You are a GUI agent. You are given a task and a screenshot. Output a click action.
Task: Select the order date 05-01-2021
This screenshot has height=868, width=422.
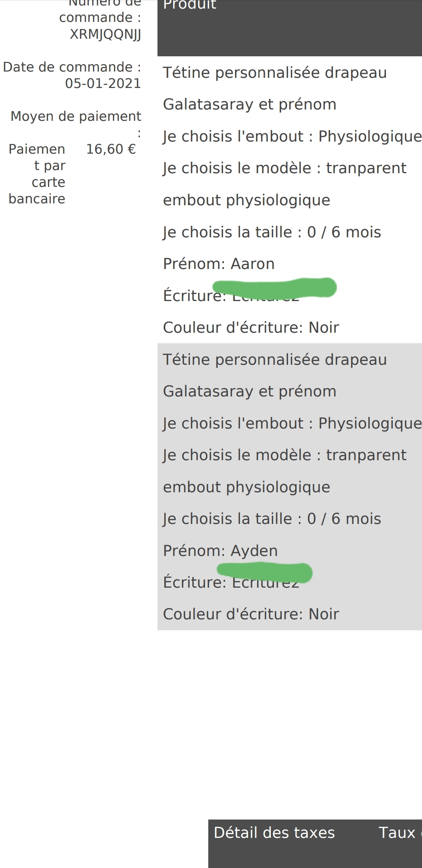(103, 83)
